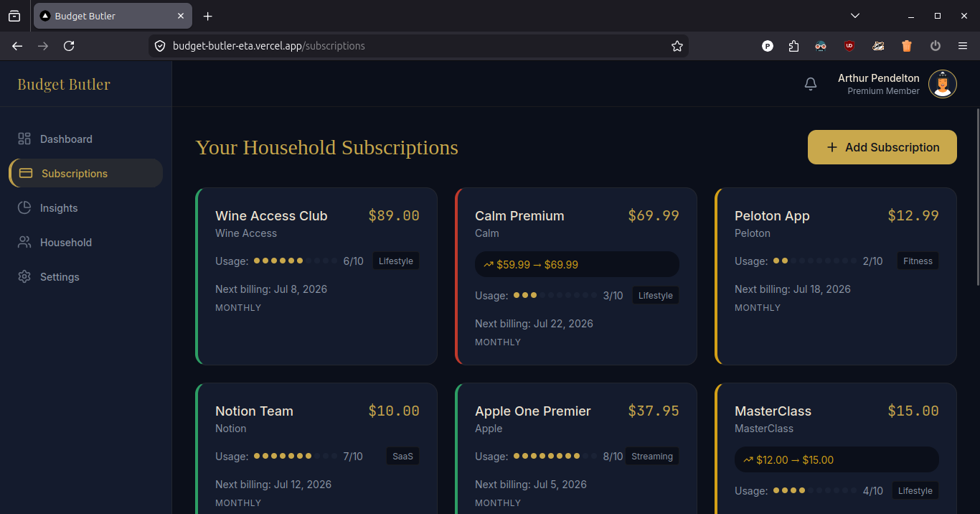Click 'Next billing: Jul 22, 2026'
This screenshot has height=514, width=980.
[x=534, y=324]
